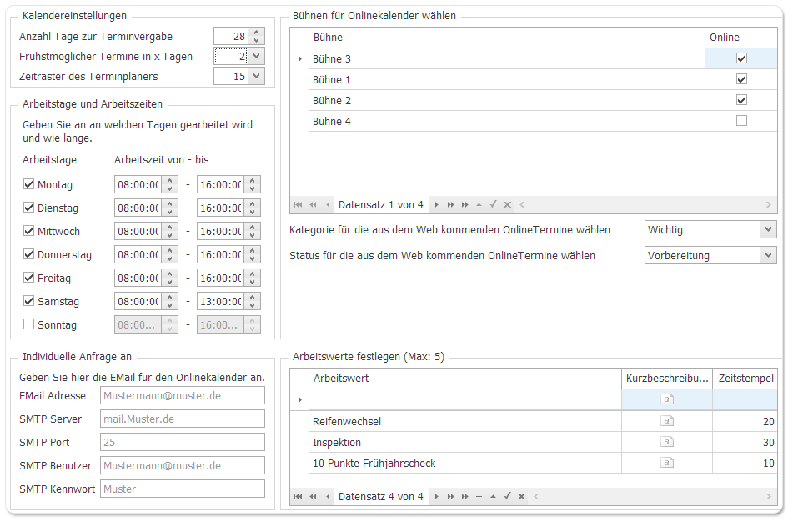Uncheck Online for Bühne 1

click(x=741, y=79)
